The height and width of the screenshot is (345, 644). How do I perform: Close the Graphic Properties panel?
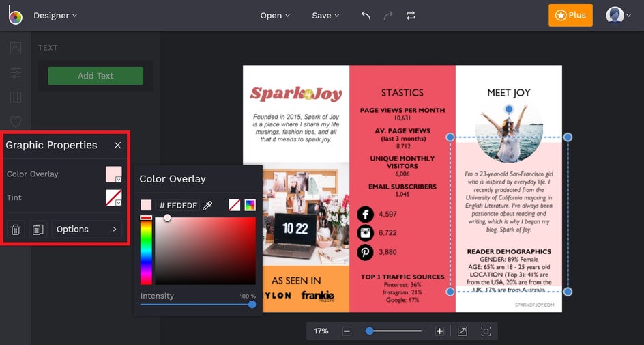tap(118, 145)
